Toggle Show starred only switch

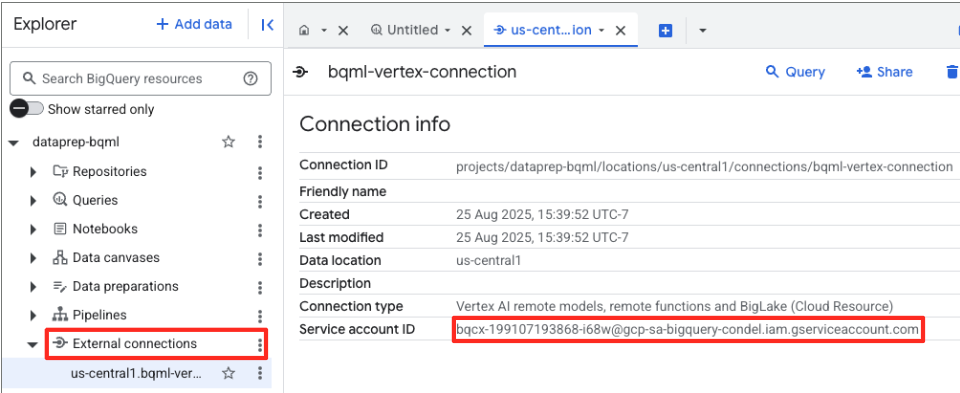click(x=27, y=109)
